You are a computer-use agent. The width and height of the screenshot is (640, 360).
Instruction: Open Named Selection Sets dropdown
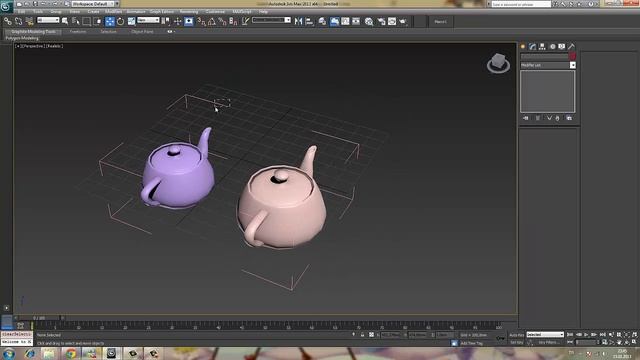(271, 20)
